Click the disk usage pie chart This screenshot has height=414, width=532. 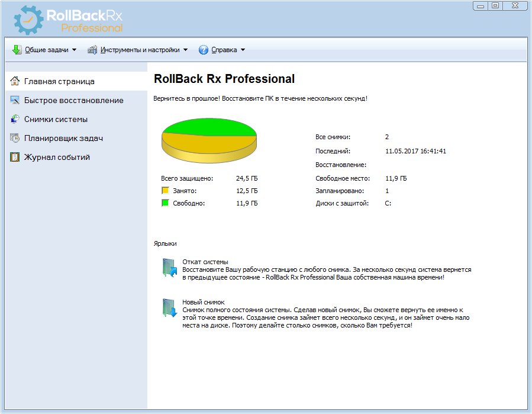[x=209, y=140]
